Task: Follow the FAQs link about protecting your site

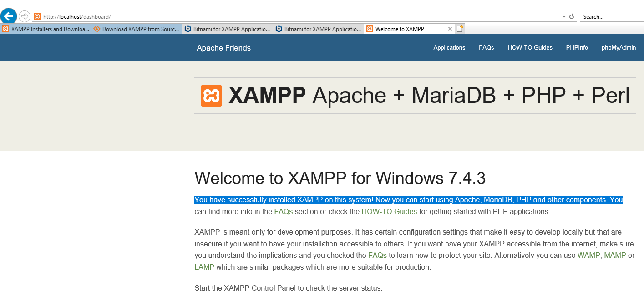Action: pyautogui.click(x=377, y=255)
